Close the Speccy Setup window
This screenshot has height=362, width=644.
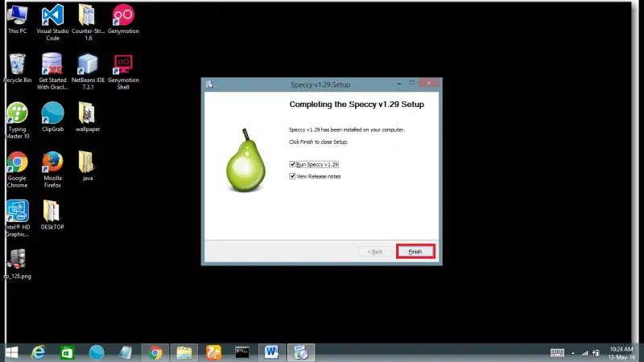[x=429, y=84]
